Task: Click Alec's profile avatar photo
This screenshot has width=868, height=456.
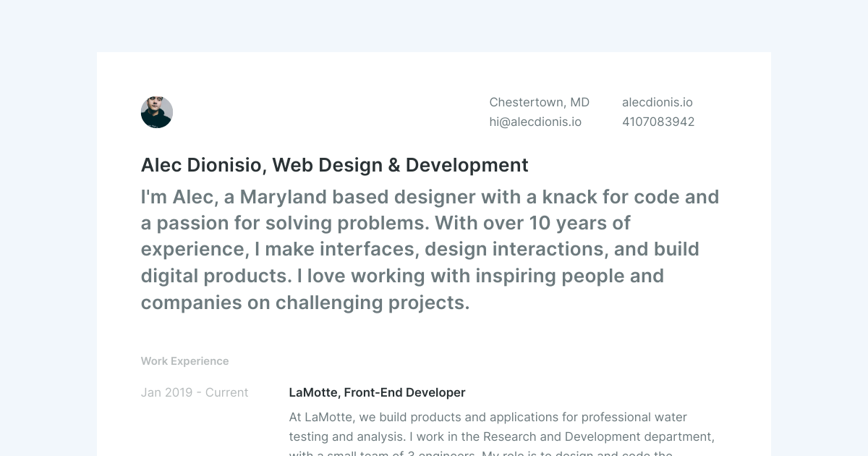Action: click(x=156, y=112)
